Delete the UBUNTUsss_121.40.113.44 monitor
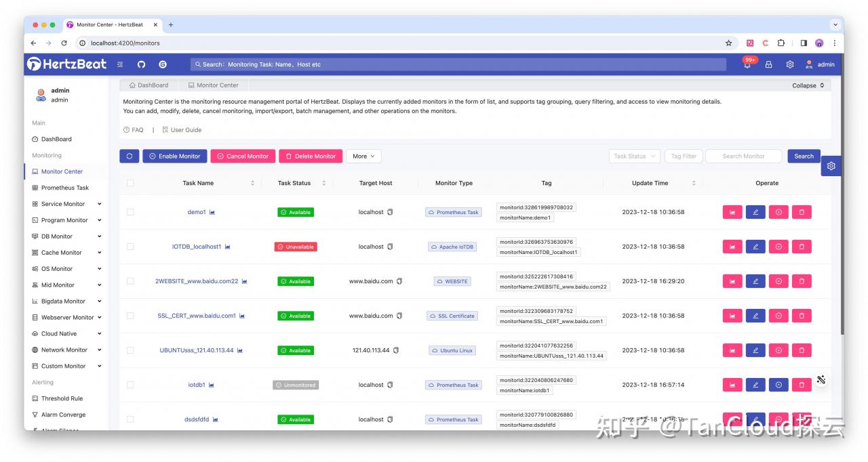Image resolution: width=868 pixels, height=462 pixels. coord(802,350)
